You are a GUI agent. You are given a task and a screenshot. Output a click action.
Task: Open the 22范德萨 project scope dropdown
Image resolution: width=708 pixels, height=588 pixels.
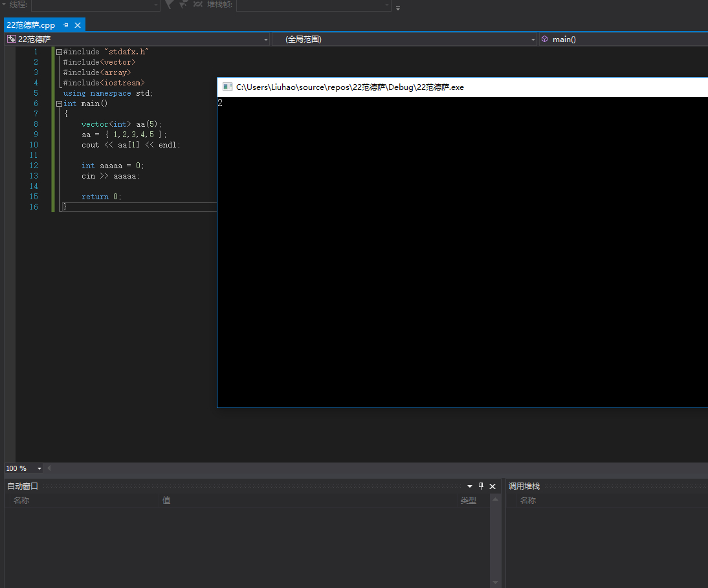point(266,39)
